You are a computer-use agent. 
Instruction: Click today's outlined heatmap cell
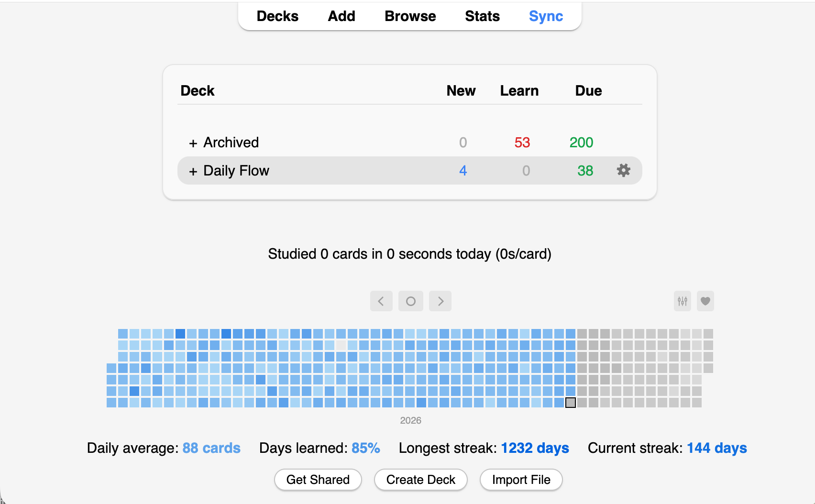571,403
